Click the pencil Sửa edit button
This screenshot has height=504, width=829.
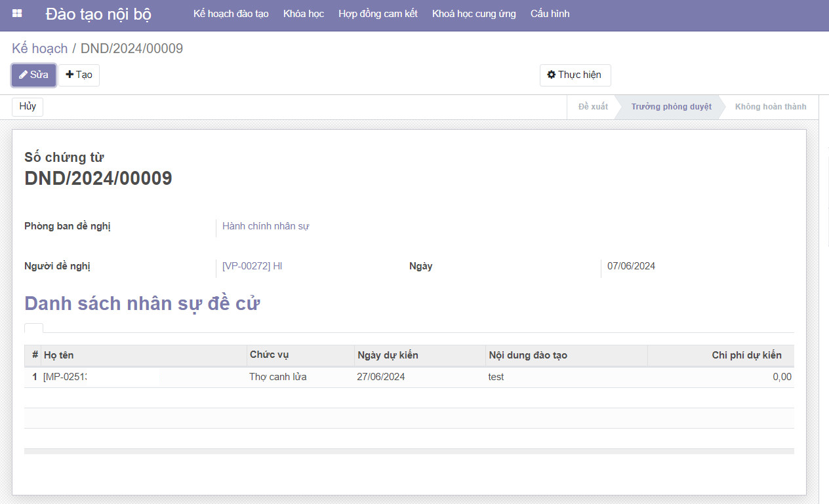coord(33,75)
